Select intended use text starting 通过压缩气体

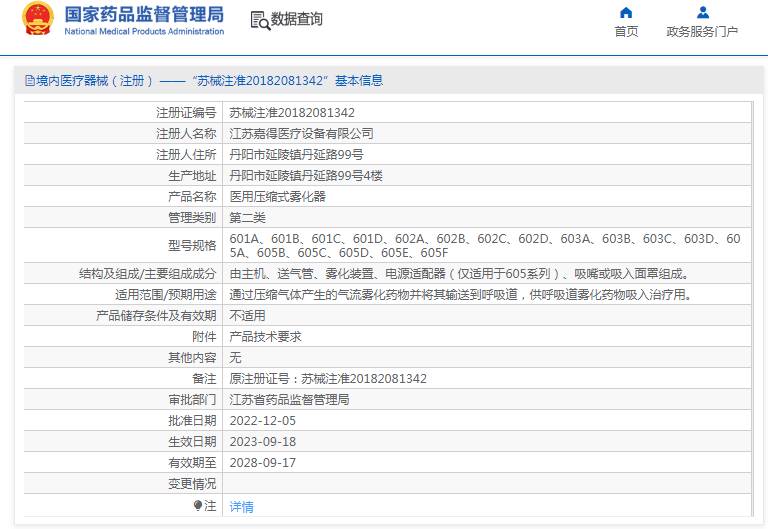coord(460,294)
